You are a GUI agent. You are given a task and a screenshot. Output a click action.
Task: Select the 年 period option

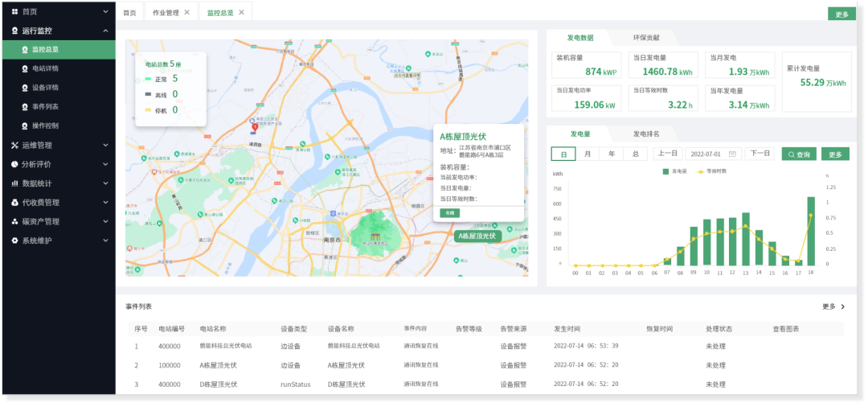coord(611,154)
